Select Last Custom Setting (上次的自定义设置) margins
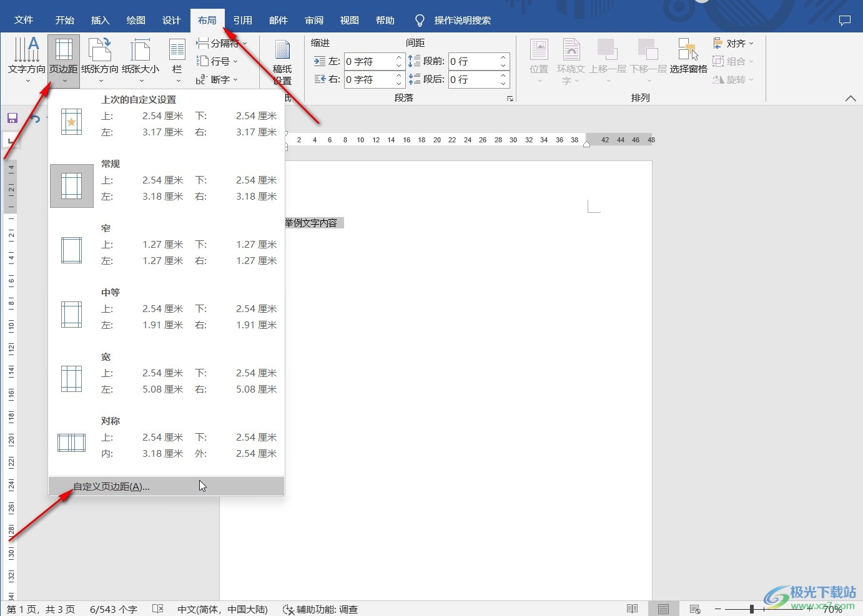 coord(166,121)
